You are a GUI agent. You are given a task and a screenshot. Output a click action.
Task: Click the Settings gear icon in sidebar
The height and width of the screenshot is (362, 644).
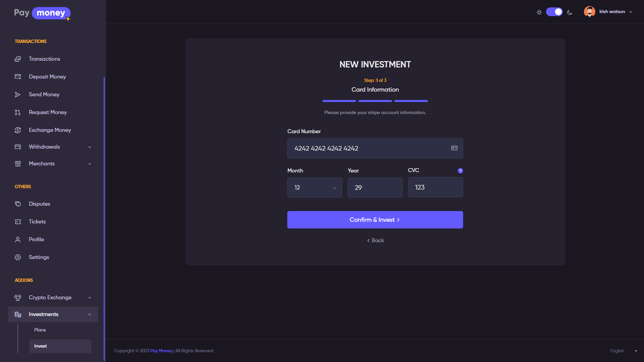(x=18, y=257)
